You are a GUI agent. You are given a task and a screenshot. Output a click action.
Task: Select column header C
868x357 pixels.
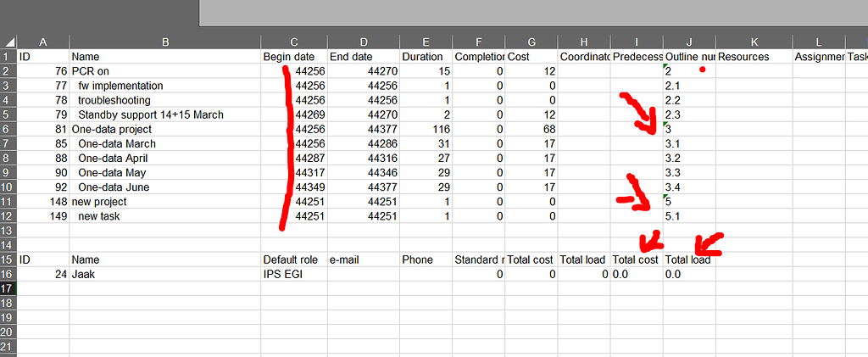pyautogui.click(x=294, y=42)
